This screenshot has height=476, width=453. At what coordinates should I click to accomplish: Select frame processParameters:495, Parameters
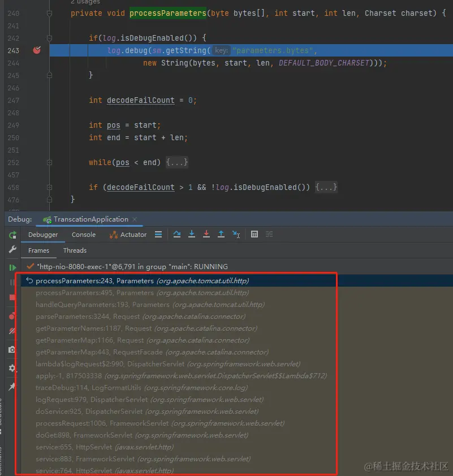pos(237,293)
